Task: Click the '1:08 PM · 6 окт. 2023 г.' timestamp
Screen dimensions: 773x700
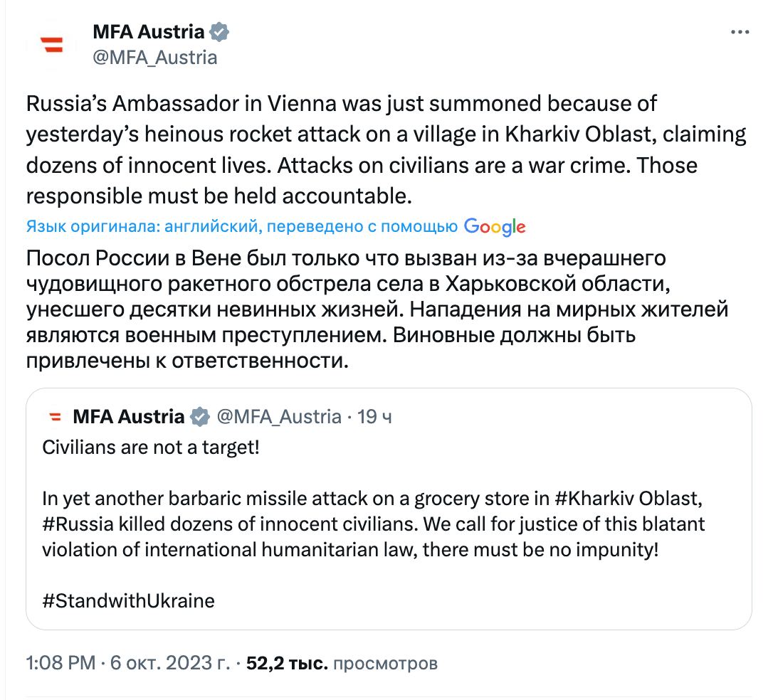Action: click(x=128, y=664)
